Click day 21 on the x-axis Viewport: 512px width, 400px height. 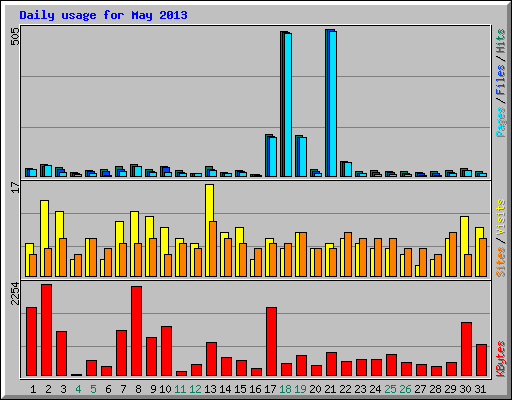click(x=330, y=389)
